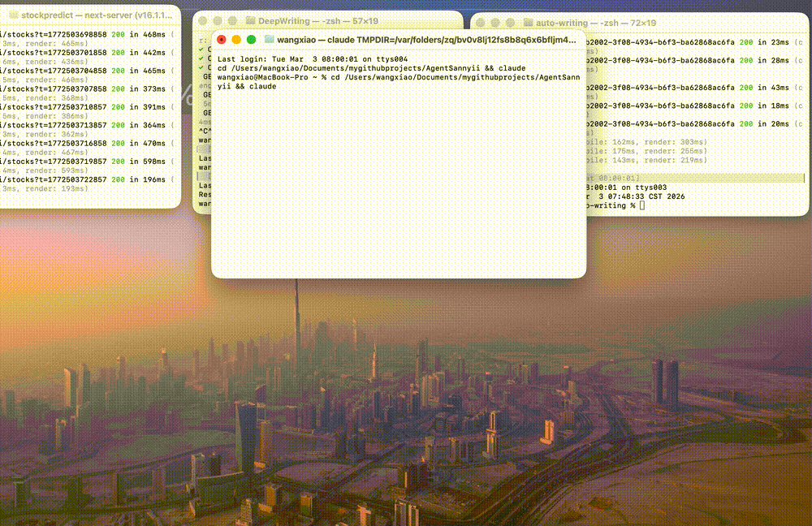Close the wangxiao — claude terminal window

[x=222, y=39]
